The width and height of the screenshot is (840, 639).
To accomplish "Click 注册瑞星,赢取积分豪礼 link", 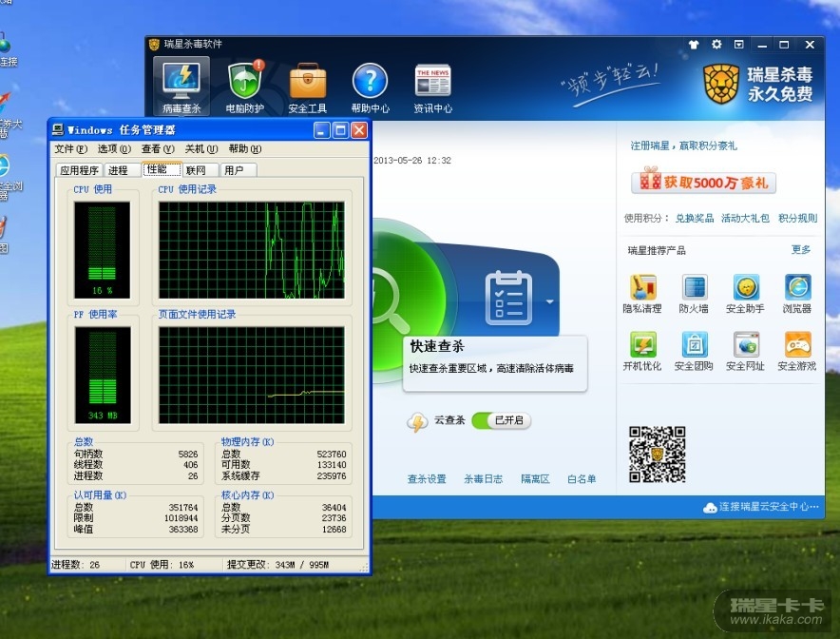I will pyautogui.click(x=683, y=145).
